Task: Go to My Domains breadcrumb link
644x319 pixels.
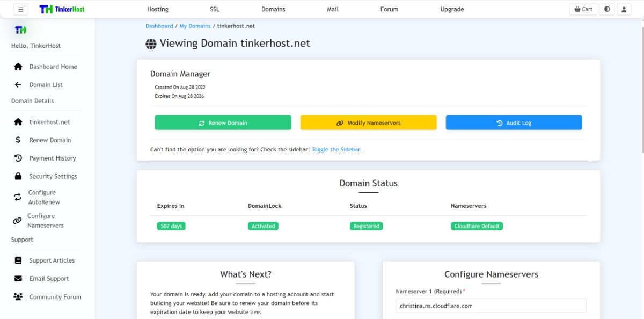Action: click(195, 26)
